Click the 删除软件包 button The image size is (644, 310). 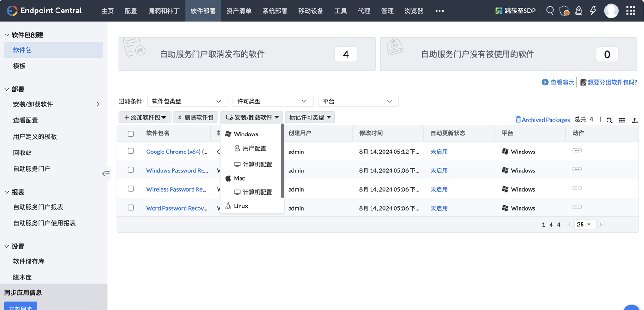coord(196,117)
